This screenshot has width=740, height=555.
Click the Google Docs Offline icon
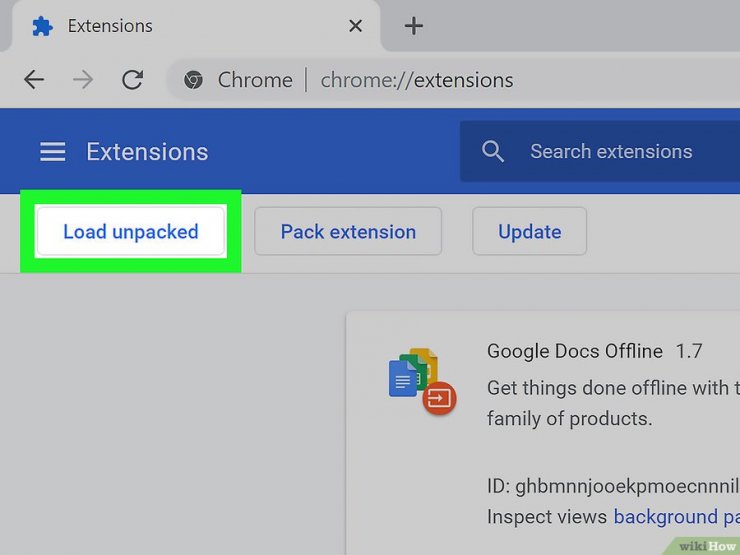pos(421,381)
